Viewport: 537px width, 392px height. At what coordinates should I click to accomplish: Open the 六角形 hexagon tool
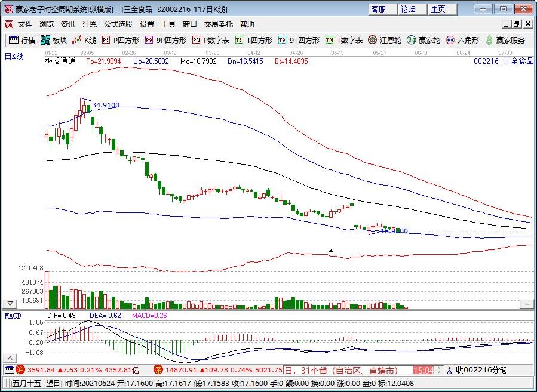click(x=463, y=41)
